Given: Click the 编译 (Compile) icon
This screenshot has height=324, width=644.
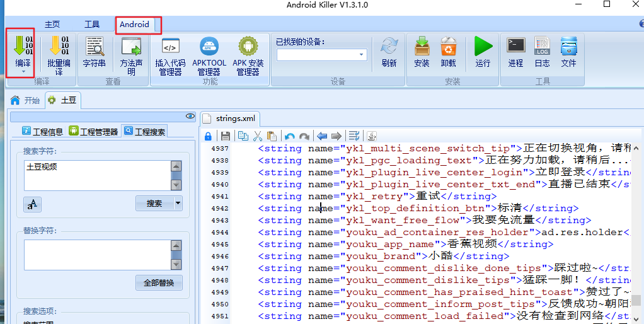Looking at the screenshot, I should tap(23, 47).
